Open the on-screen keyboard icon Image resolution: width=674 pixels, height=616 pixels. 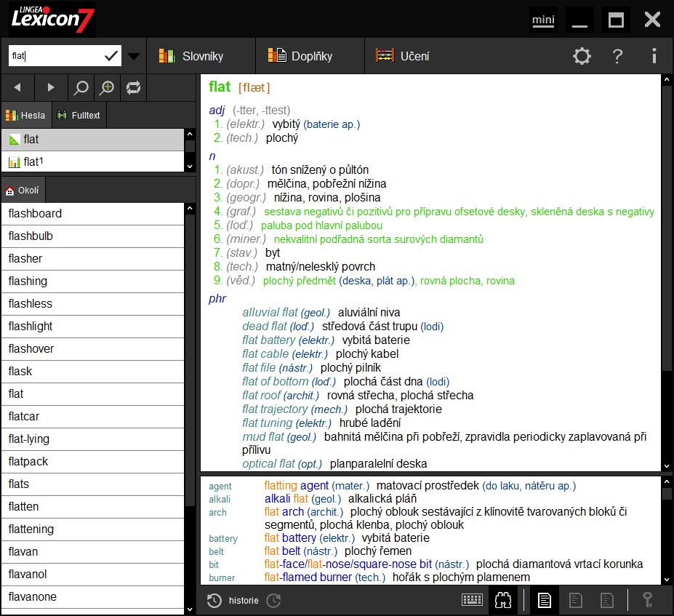tap(472, 600)
